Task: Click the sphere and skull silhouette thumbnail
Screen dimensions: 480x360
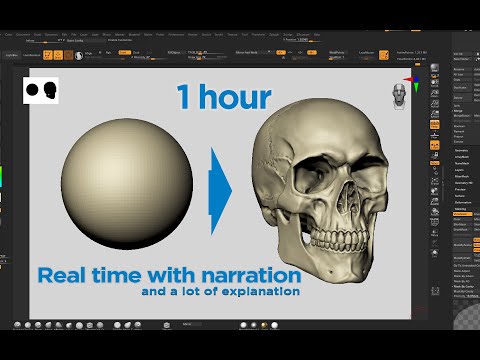Action: pos(41,90)
